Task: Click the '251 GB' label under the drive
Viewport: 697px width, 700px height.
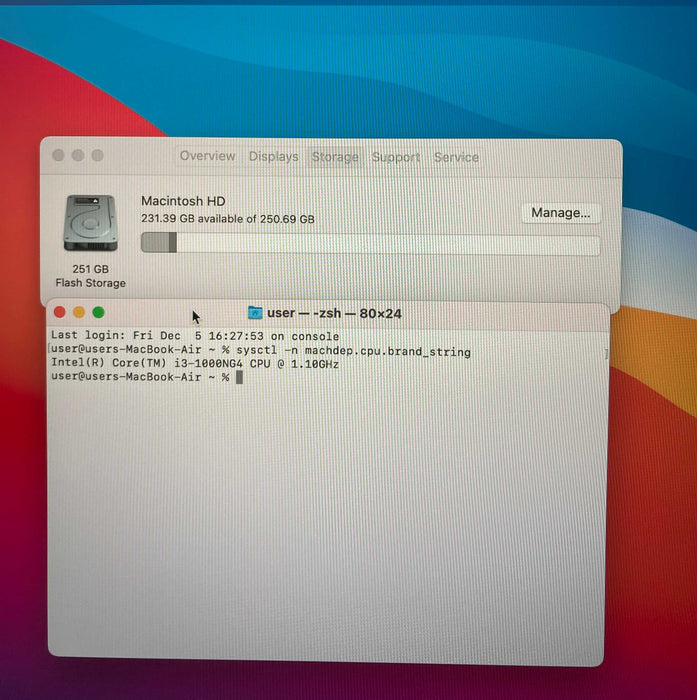Action: tap(91, 269)
